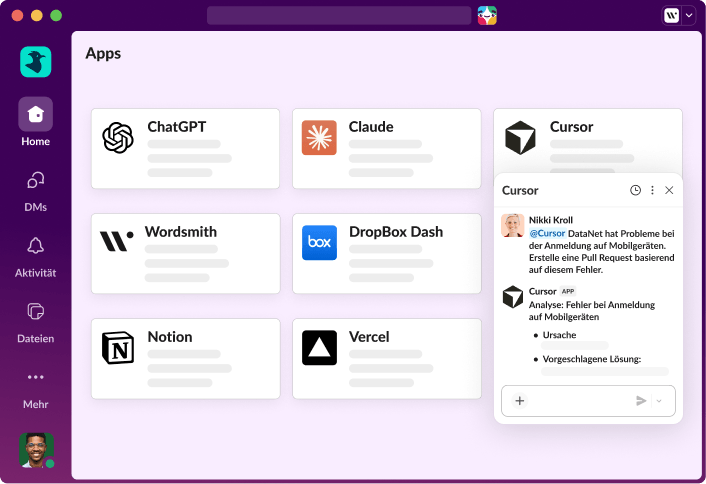The image size is (706, 484).
Task: Click the Wordsmith icon top right
Action: tap(671, 16)
